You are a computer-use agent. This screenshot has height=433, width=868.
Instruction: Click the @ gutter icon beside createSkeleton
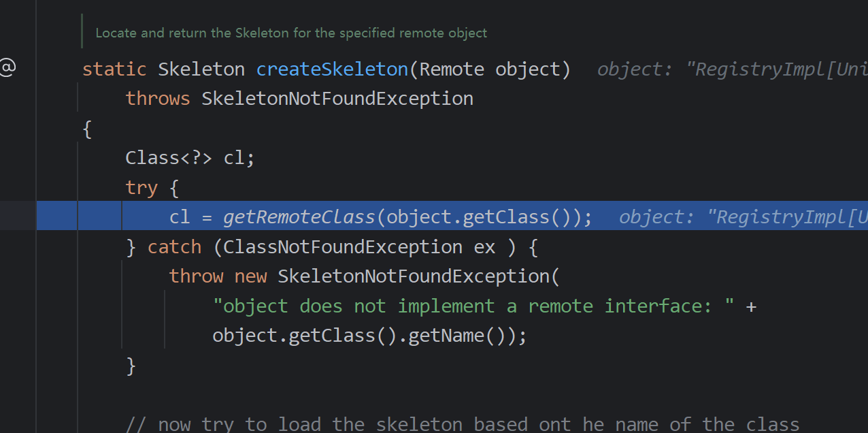pyautogui.click(x=7, y=68)
